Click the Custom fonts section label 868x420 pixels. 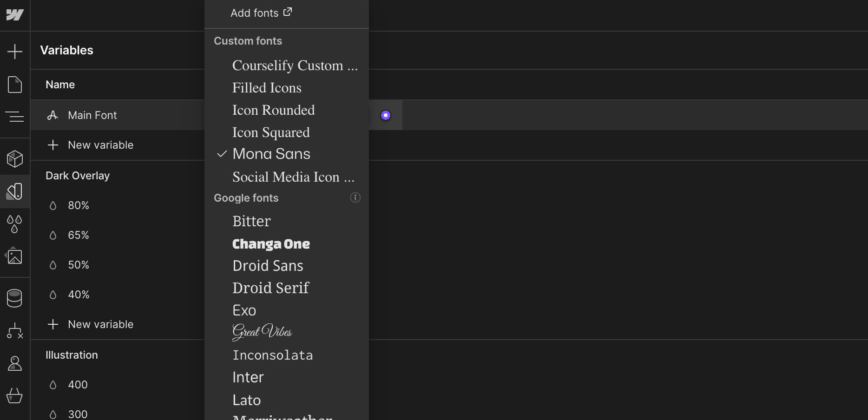248,41
